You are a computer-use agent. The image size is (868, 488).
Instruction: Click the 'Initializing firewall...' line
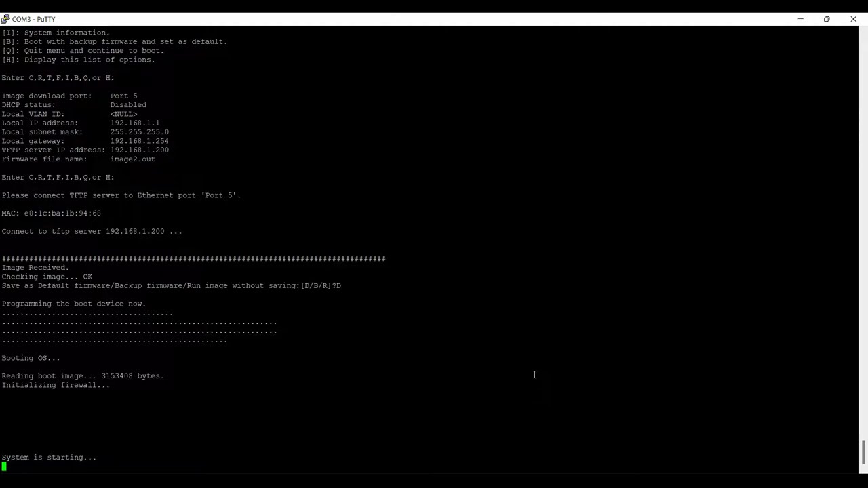[56, 385]
